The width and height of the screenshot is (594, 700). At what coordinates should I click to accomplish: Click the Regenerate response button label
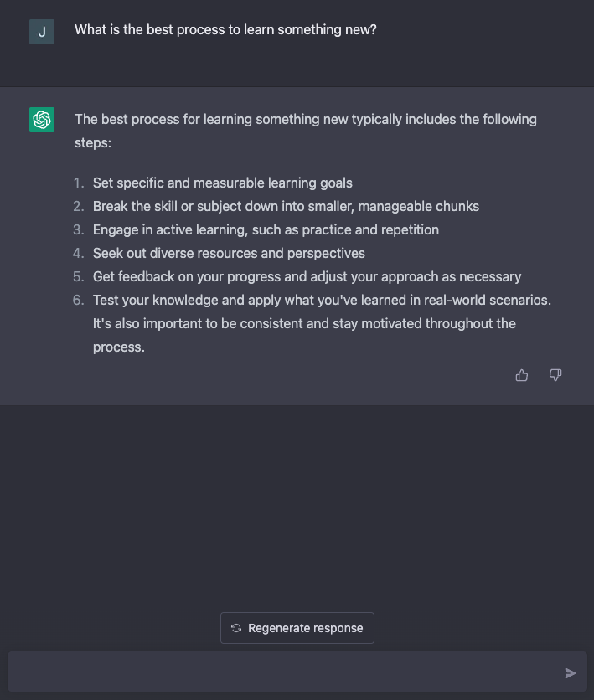click(x=306, y=628)
